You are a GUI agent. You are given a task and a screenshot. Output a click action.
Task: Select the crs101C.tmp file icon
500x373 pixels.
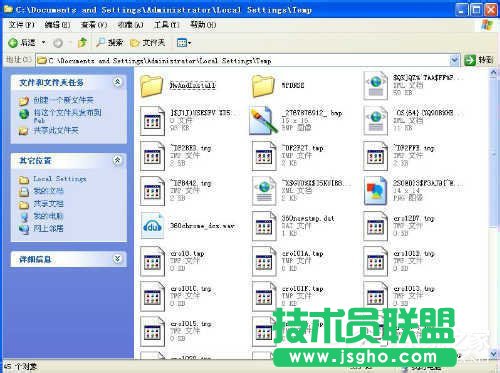152,296
